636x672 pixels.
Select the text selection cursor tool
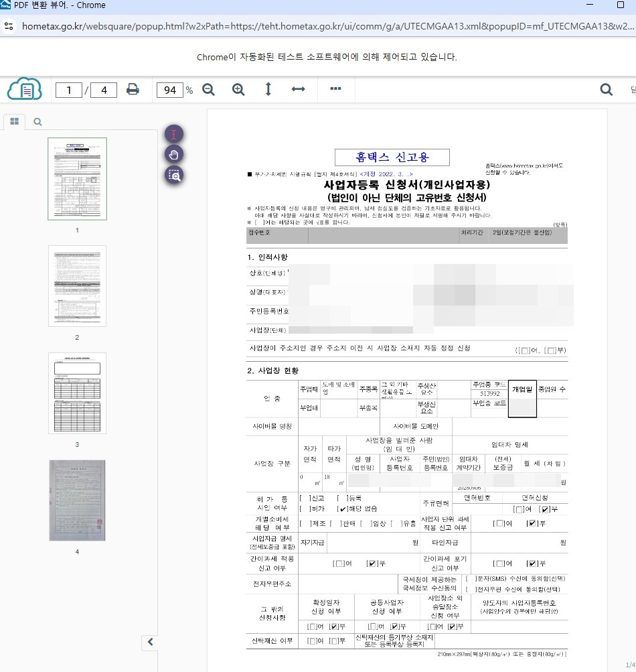click(x=174, y=134)
